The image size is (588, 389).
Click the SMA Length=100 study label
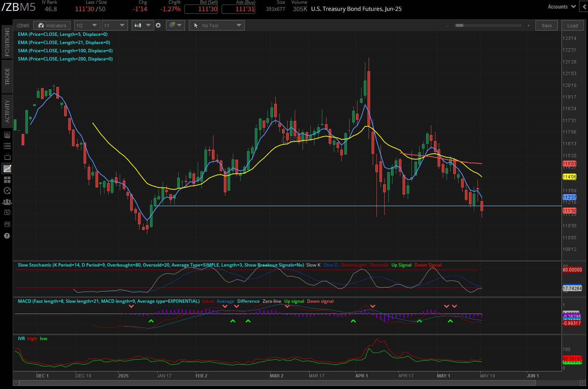click(65, 51)
